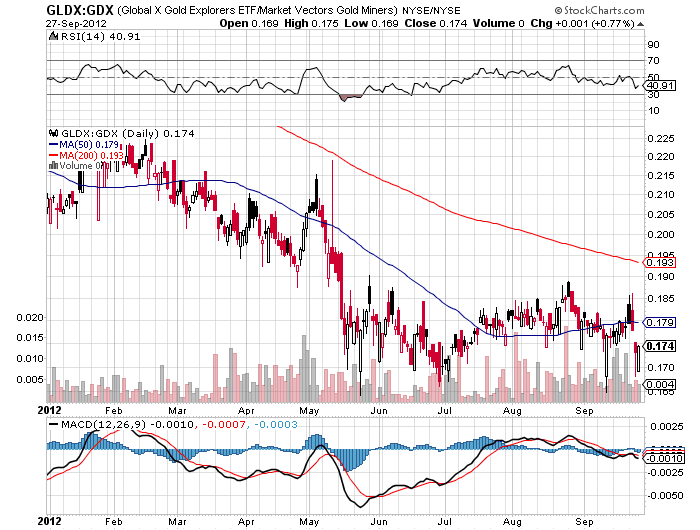This screenshot has width=700, height=530.
Task: Click the RSI(14) 40.91 legend text
Action: pyautogui.click(x=100, y=37)
